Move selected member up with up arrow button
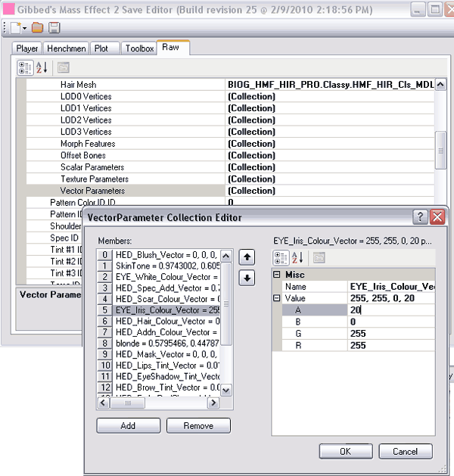454x476 pixels. tap(247, 257)
